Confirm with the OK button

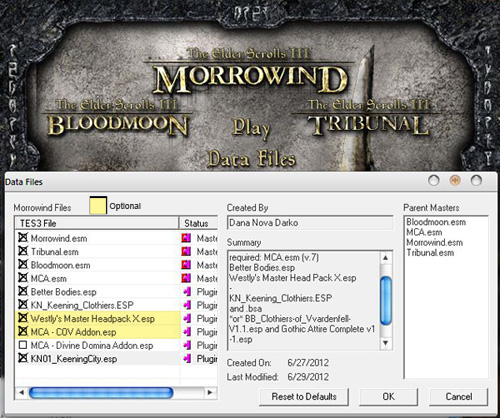[388, 397]
